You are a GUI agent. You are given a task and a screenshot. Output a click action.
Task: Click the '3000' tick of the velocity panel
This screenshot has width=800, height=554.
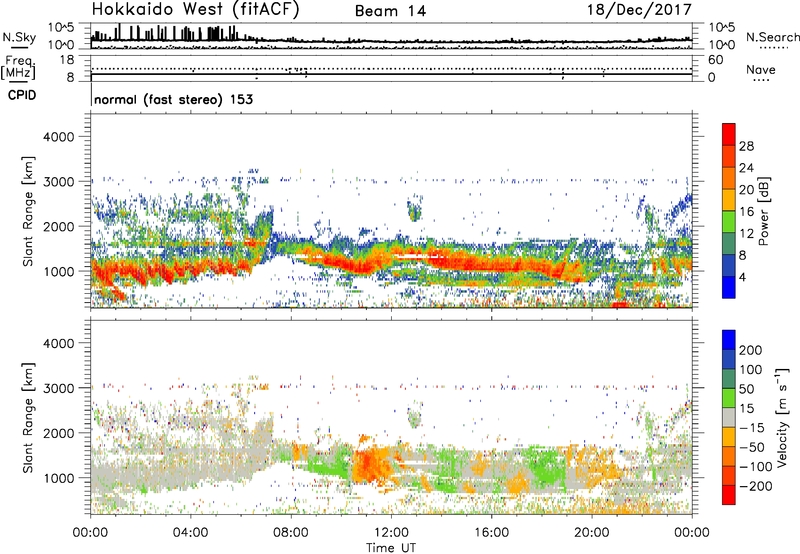(58, 388)
